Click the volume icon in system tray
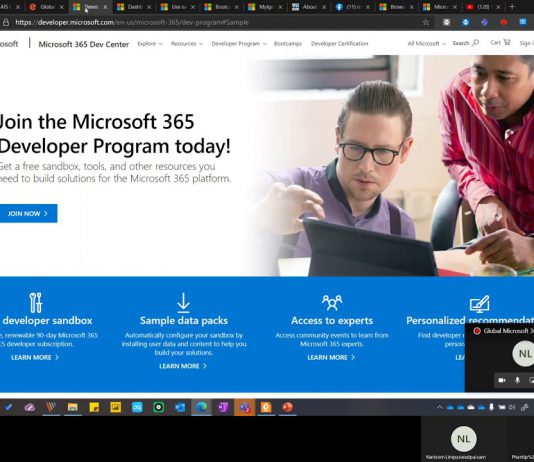The image size is (534, 462). pyautogui.click(x=512, y=407)
